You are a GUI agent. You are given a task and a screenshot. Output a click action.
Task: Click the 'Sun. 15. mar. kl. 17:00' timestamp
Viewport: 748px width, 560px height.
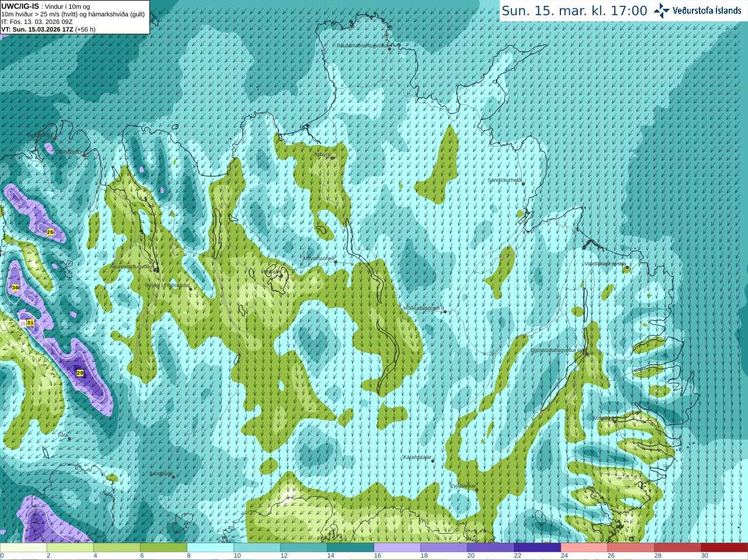[x=574, y=11]
